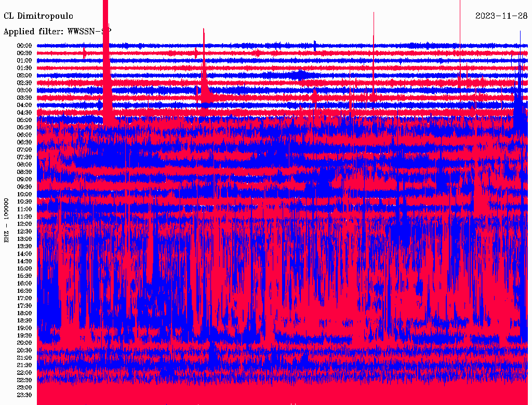Pick the 04:00 time row label
The height and width of the screenshot is (405, 532).
click(25, 105)
